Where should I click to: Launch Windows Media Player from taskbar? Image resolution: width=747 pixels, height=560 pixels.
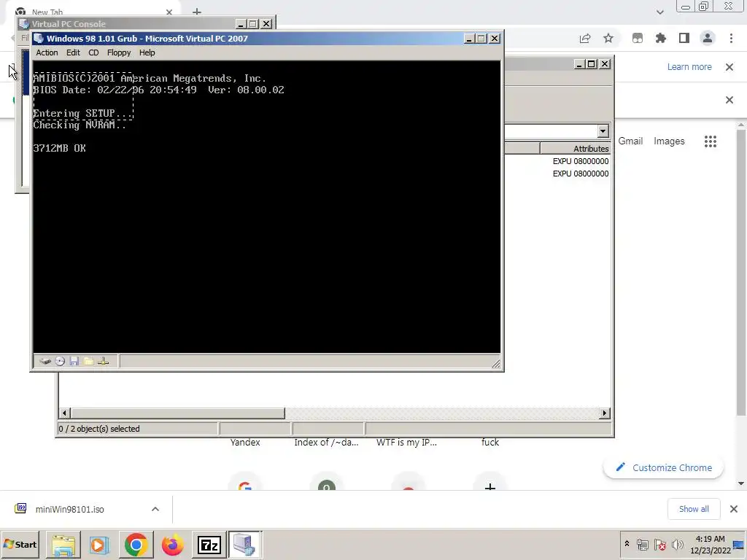99,544
